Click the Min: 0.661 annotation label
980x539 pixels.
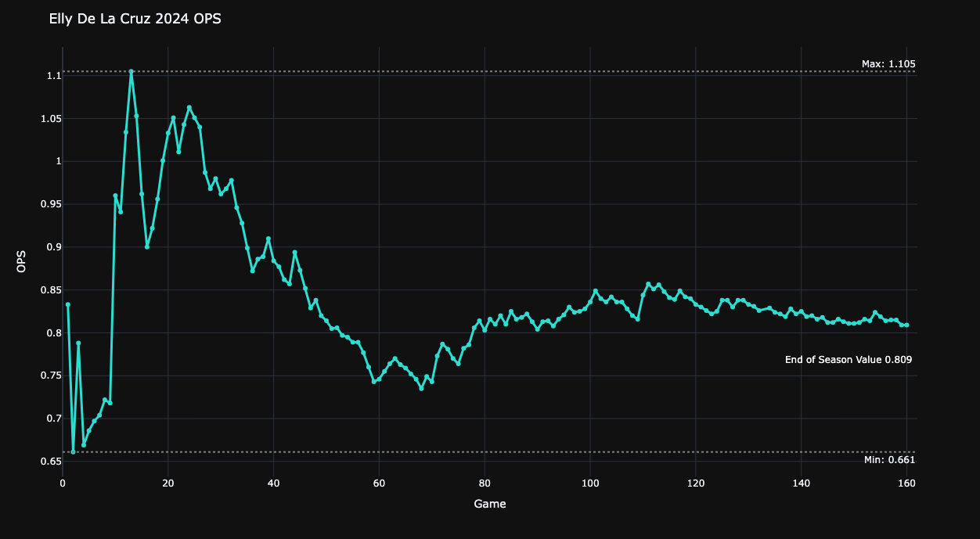pyautogui.click(x=889, y=460)
